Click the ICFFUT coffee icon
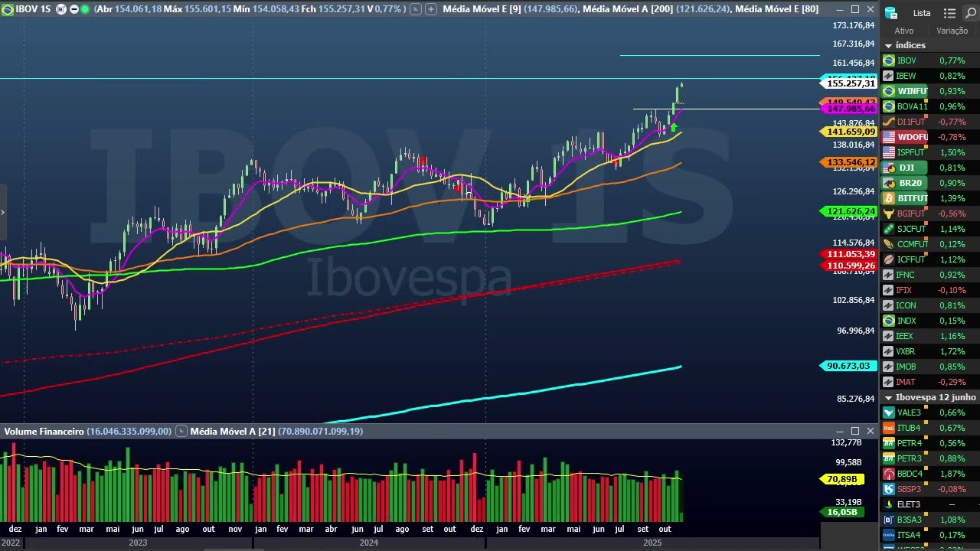 [889, 259]
